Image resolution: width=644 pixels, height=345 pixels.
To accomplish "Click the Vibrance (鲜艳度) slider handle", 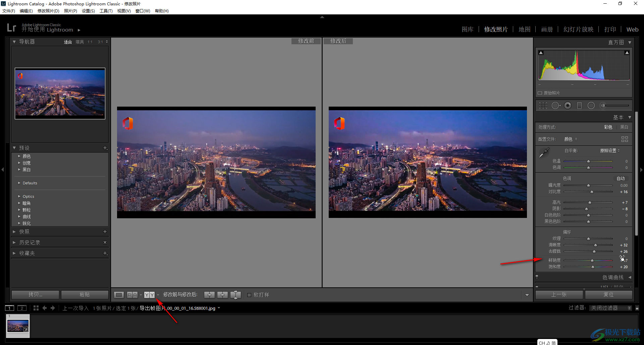I will (592, 261).
